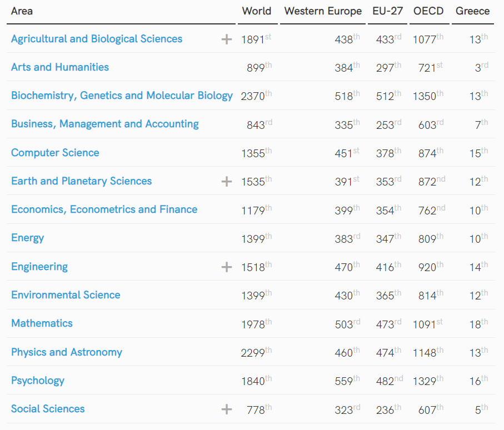Click the Area column header
This screenshot has width=504, height=430.
pos(22,11)
